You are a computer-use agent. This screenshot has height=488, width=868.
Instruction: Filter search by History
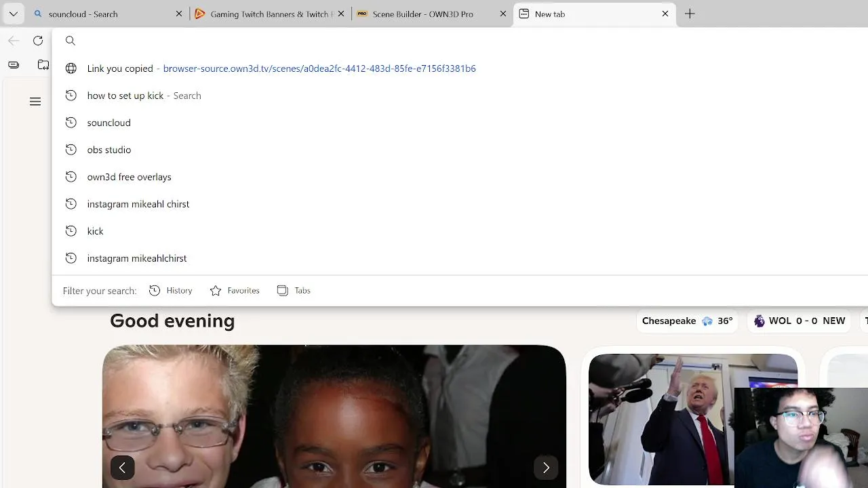point(171,290)
